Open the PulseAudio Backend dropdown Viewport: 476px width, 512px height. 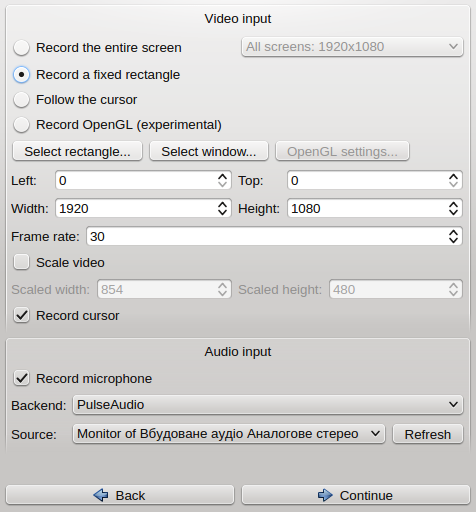pyautogui.click(x=268, y=405)
